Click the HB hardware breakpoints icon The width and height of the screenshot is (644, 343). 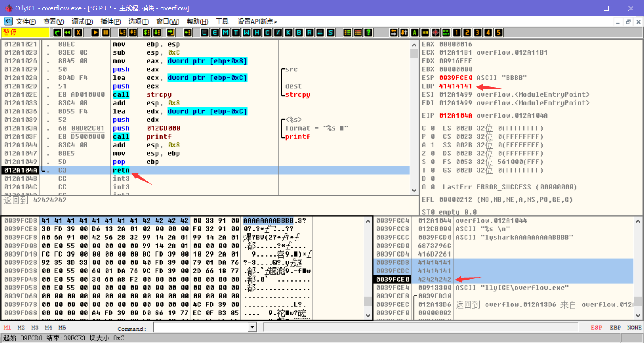click(x=425, y=32)
